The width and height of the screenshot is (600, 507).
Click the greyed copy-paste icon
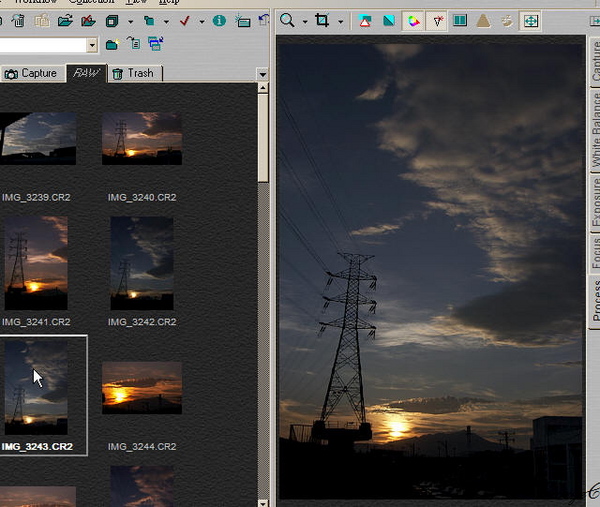click(42, 20)
